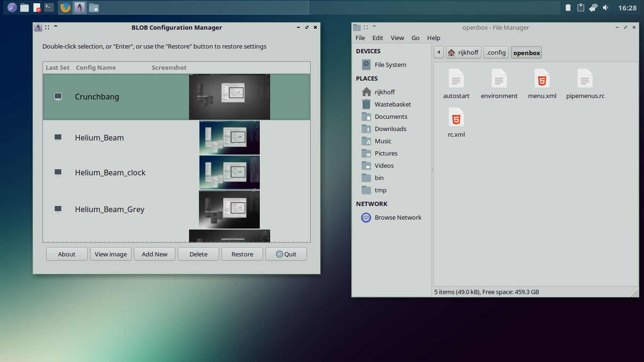The image size is (644, 362).
Task: Click the View image button
Action: [x=111, y=254]
